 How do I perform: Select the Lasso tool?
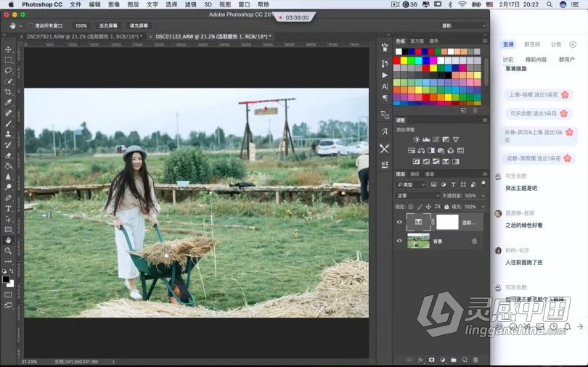[x=8, y=70]
